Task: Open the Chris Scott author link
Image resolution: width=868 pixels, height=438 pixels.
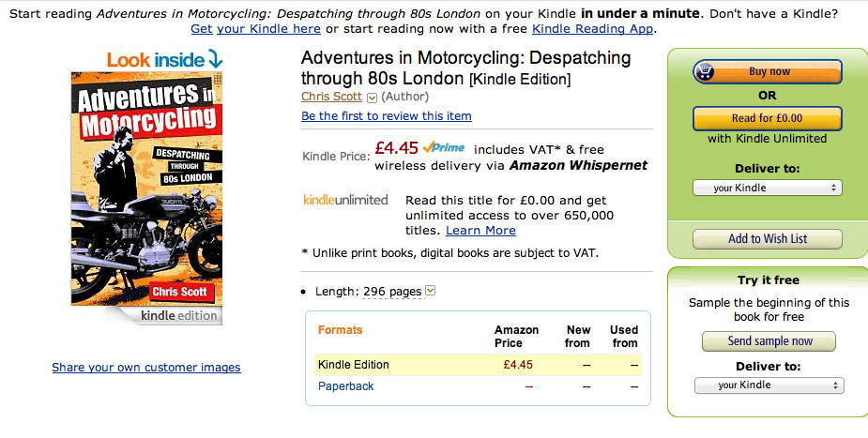Action: [332, 97]
